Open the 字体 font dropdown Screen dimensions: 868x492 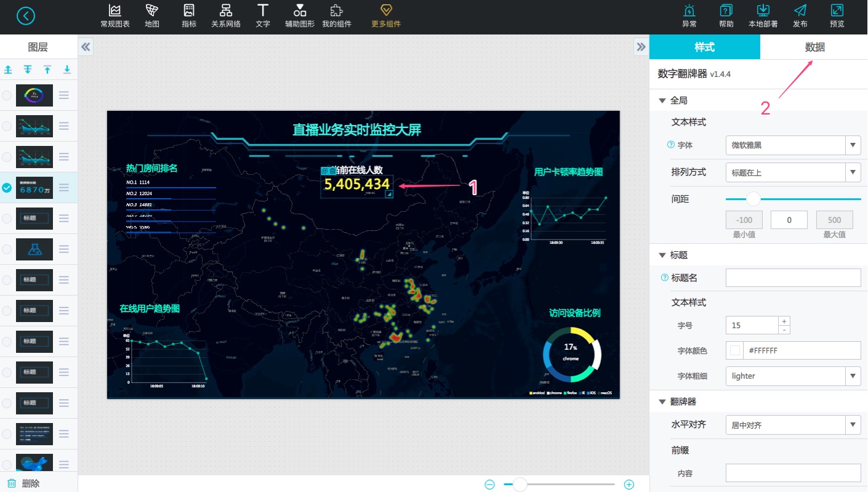793,145
